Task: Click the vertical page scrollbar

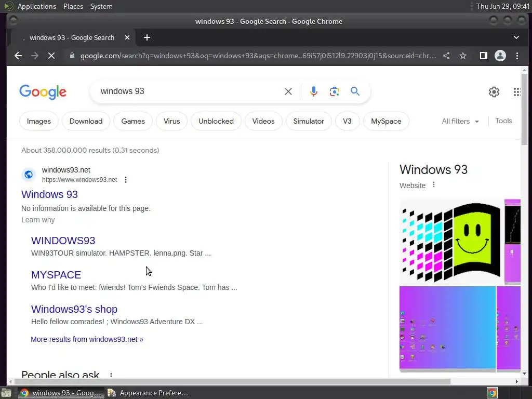Action: tap(525, 109)
